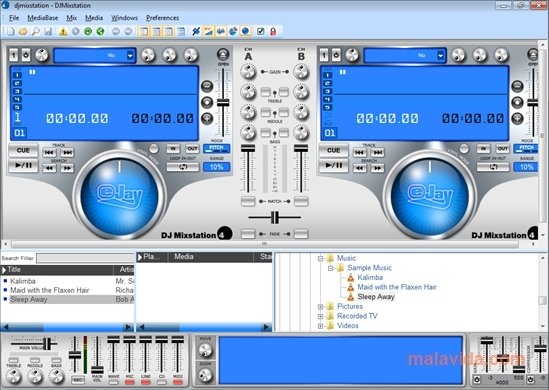Click the Main Volume horizontal slider
The width and height of the screenshot is (549, 390).
tap(47, 343)
